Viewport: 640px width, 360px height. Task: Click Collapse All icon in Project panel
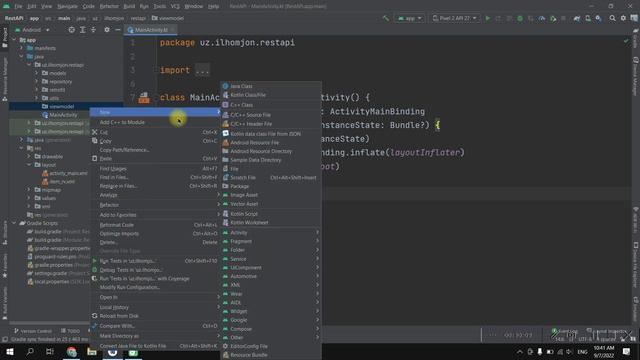click(x=93, y=30)
